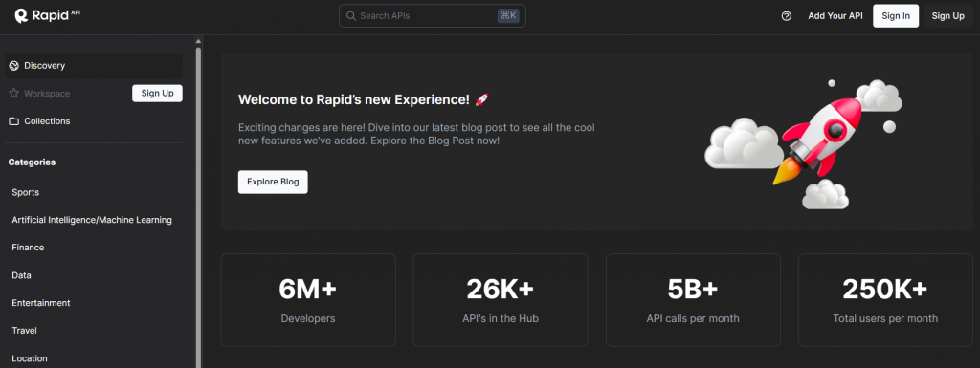This screenshot has height=368, width=980.
Task: Click the Explore Blog button
Action: (273, 183)
